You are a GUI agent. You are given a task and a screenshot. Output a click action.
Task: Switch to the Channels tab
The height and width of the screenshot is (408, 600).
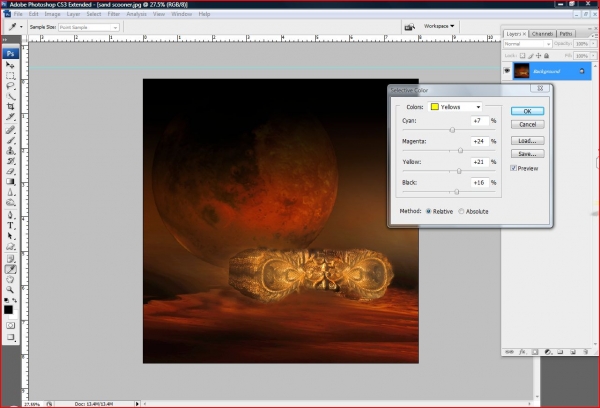542,34
